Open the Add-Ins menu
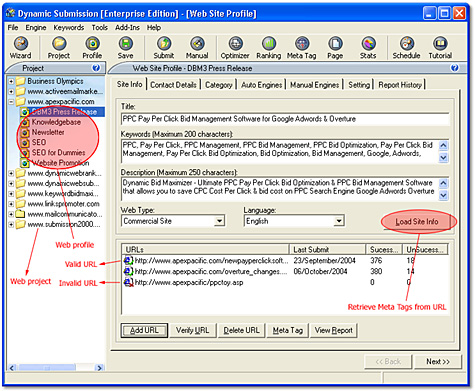 click(x=127, y=28)
